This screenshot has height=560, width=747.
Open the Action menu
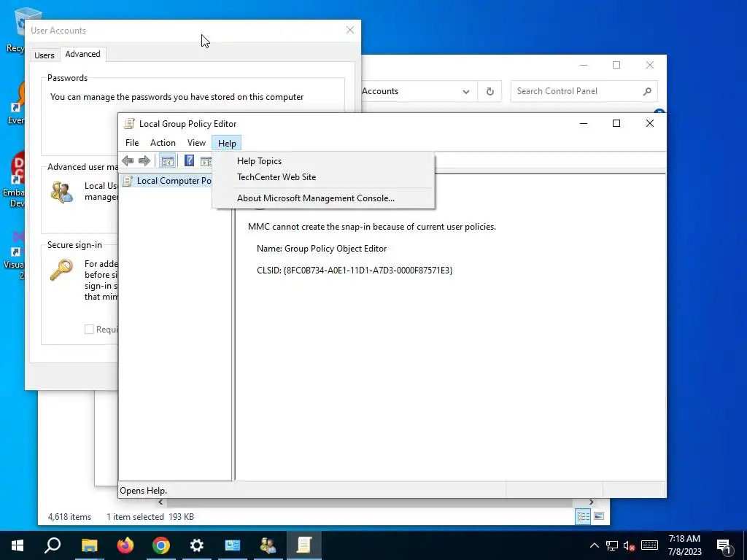pos(163,143)
